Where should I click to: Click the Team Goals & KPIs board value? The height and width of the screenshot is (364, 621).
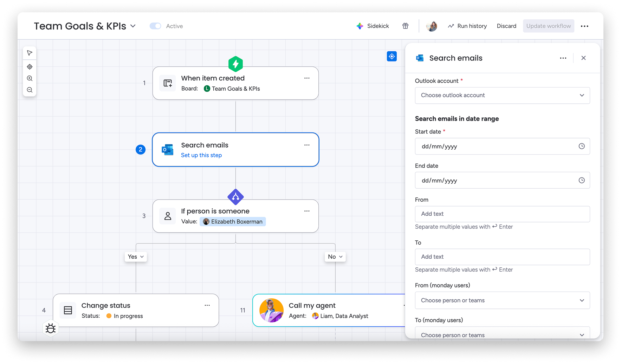[232, 89]
